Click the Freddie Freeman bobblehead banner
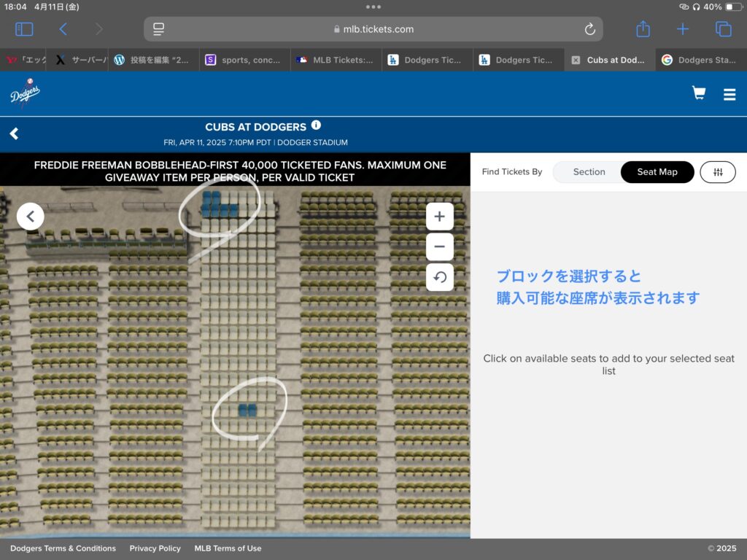 point(235,171)
